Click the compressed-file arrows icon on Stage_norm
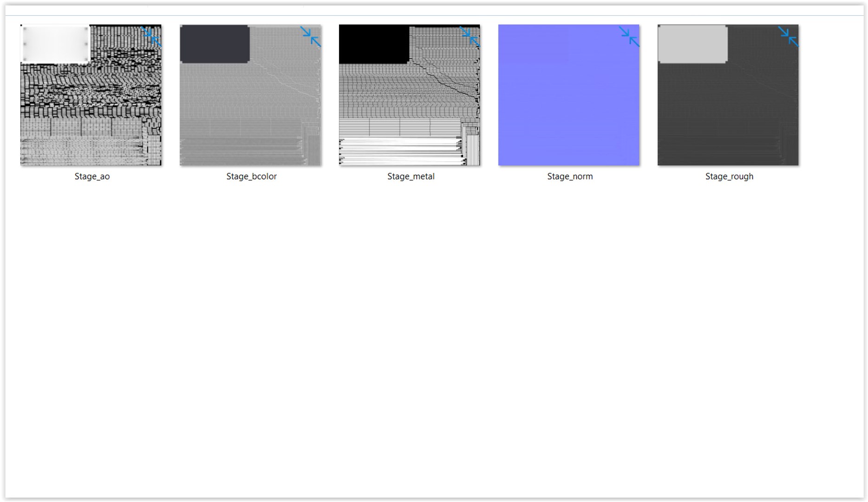868x502 pixels. pyautogui.click(x=629, y=36)
